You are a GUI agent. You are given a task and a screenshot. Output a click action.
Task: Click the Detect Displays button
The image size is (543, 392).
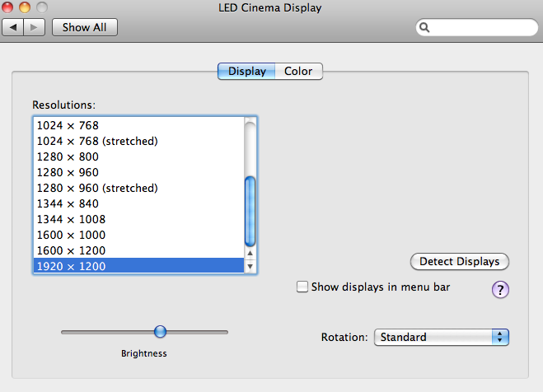tap(459, 262)
